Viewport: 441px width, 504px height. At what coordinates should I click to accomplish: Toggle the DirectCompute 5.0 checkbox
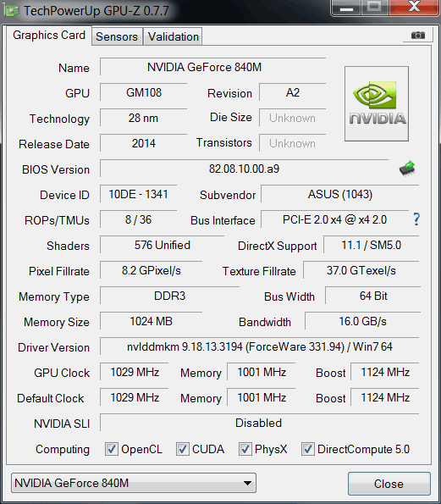[x=307, y=449]
